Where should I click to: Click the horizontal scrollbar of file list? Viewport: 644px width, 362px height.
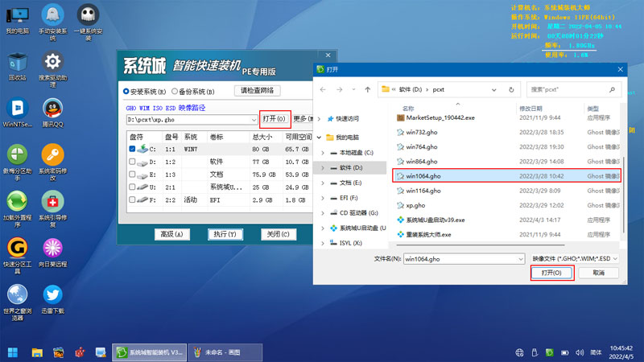[480, 245]
